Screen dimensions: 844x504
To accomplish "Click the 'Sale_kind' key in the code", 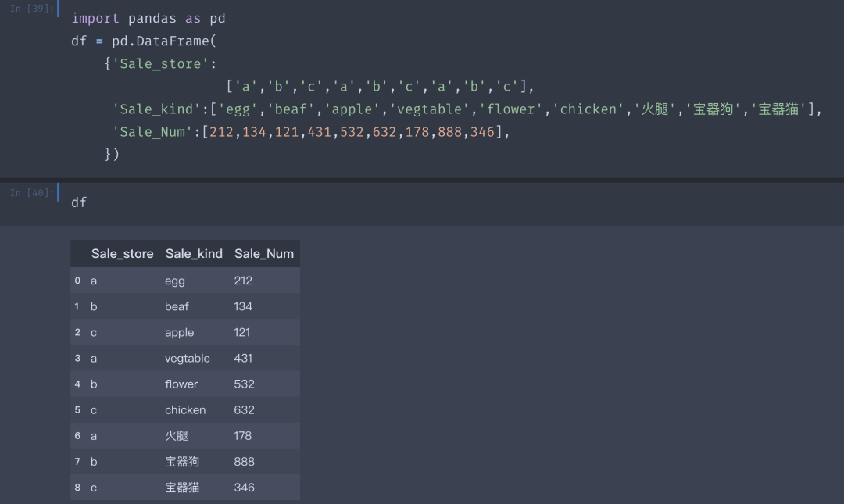I will (156, 109).
